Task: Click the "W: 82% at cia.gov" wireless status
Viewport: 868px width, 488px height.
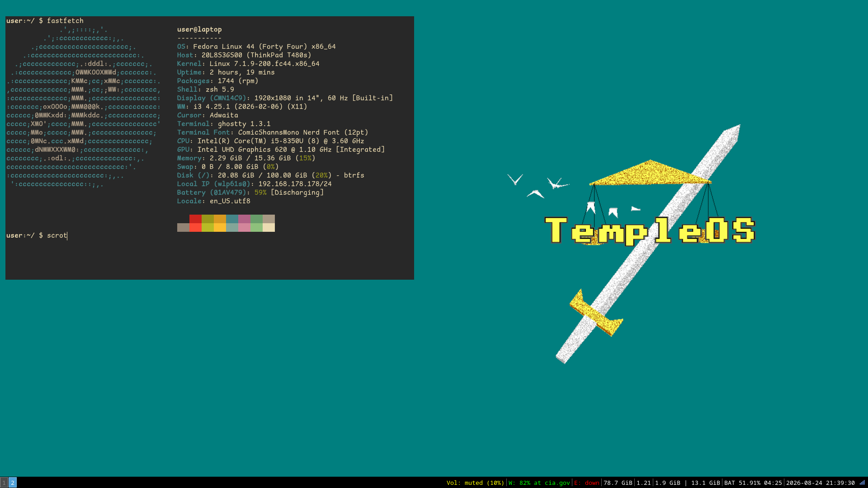Action: (539, 483)
